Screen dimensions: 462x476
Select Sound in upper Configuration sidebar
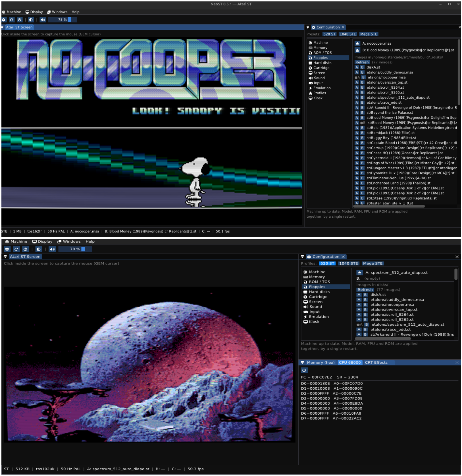click(x=319, y=78)
